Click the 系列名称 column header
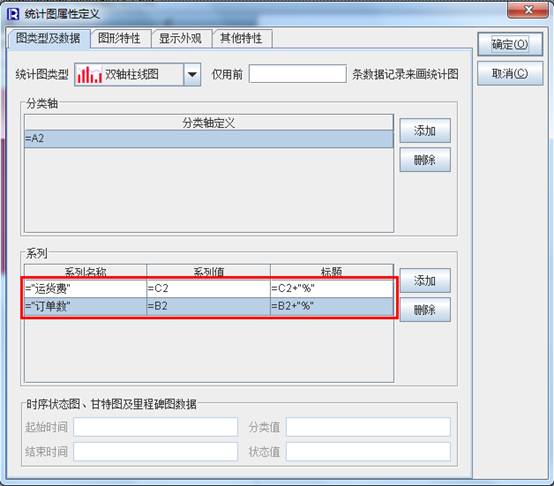This screenshot has width=554, height=486. click(x=85, y=271)
